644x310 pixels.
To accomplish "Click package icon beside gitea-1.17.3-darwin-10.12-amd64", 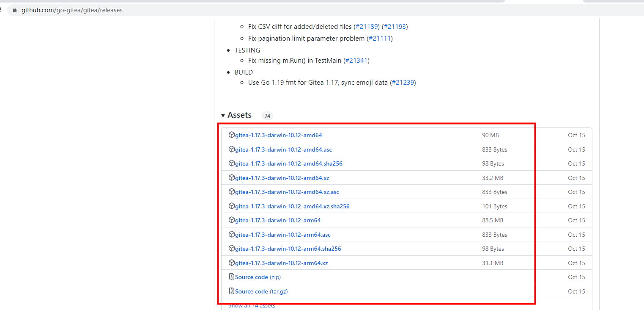I will point(231,135).
